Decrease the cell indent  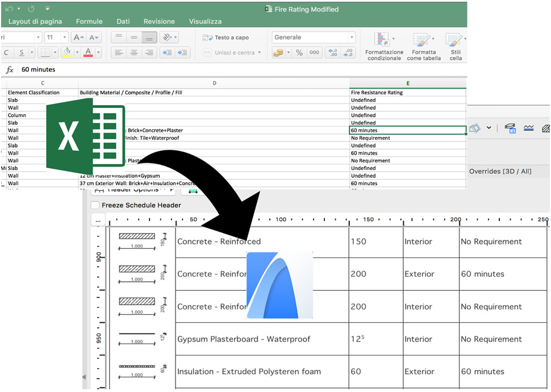coord(167,52)
